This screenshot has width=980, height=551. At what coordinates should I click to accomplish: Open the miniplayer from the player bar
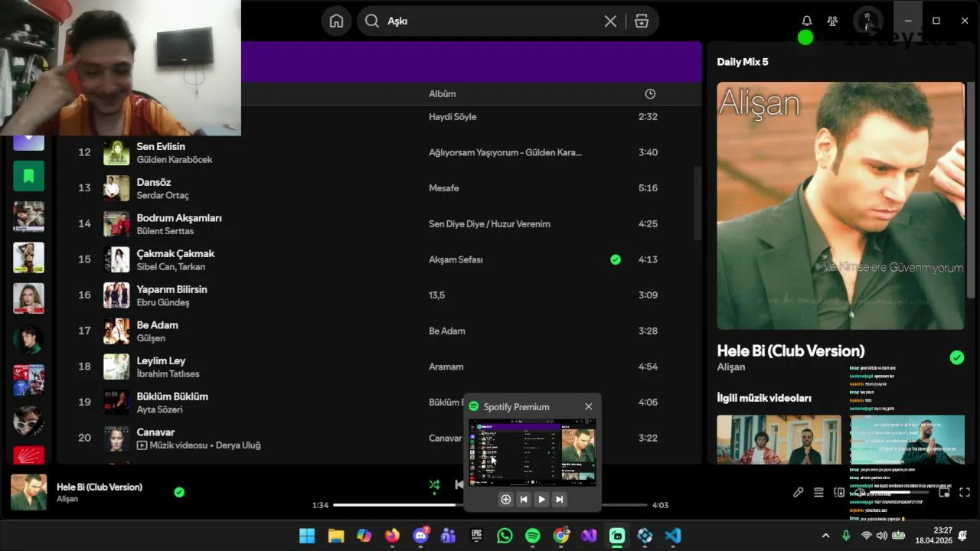(x=944, y=492)
